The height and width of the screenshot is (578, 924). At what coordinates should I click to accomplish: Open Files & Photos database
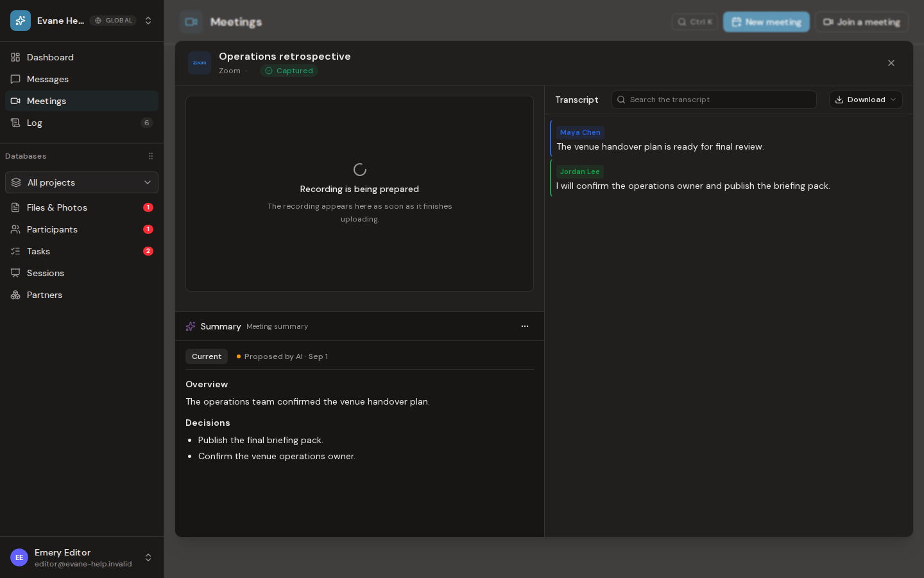pos(81,207)
